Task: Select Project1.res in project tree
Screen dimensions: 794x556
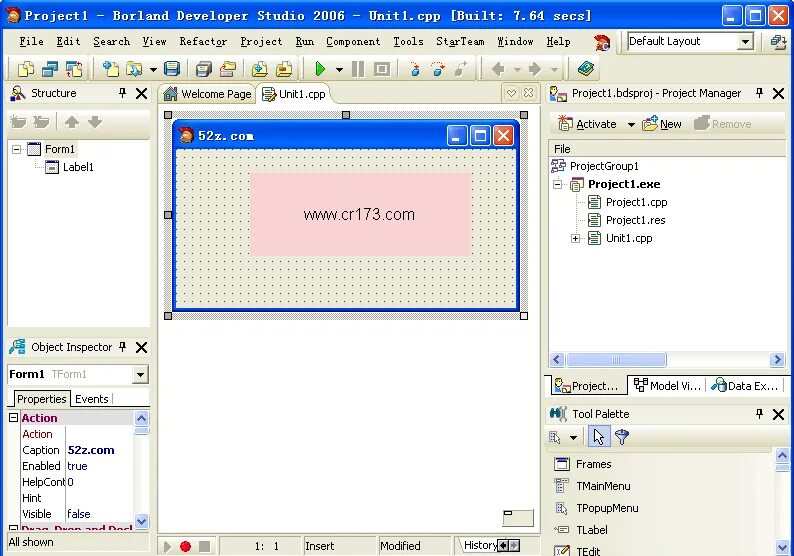Action: (x=636, y=220)
